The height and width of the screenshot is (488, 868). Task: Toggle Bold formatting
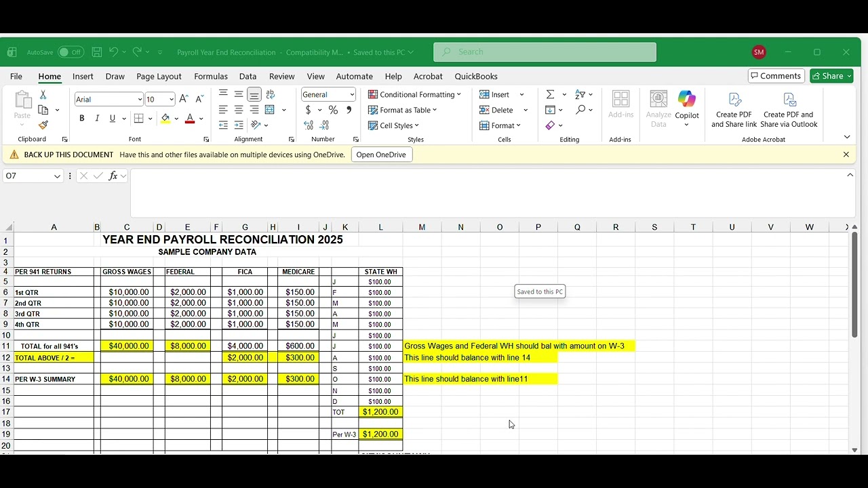pos(82,119)
